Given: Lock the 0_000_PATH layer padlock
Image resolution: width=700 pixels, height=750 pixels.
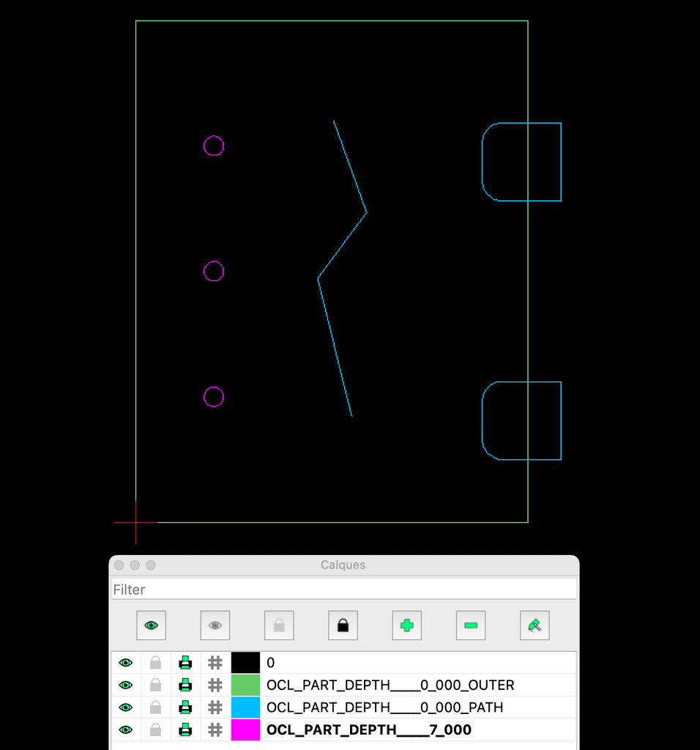Looking at the screenshot, I should pyautogui.click(x=155, y=708).
